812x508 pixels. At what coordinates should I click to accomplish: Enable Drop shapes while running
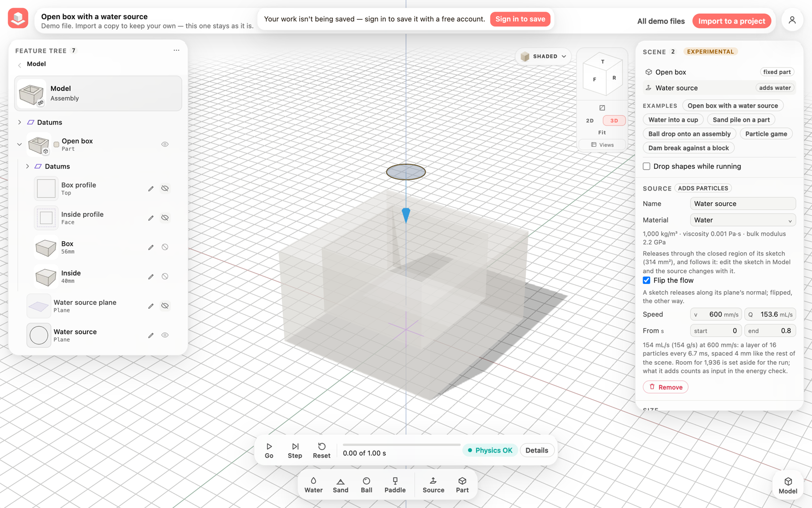click(x=647, y=166)
